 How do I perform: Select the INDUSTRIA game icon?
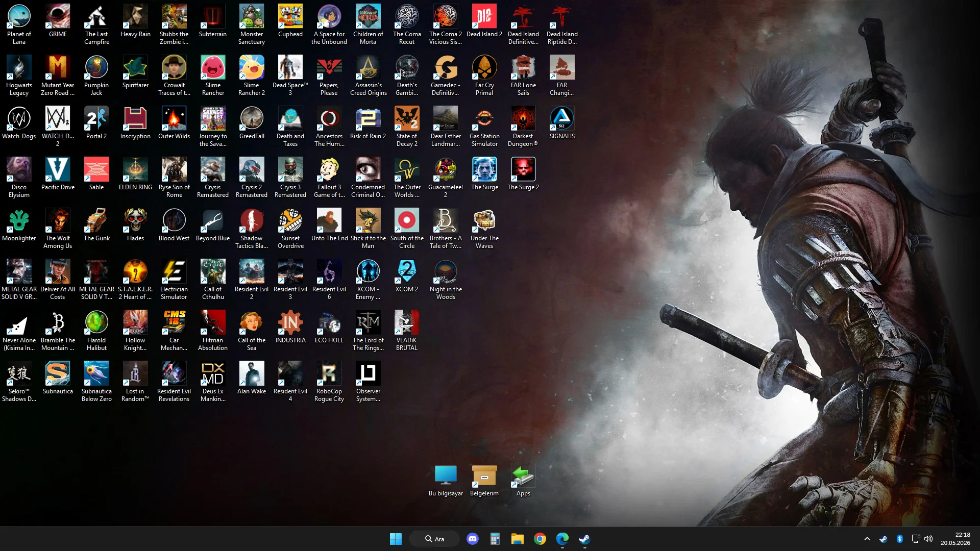(290, 327)
